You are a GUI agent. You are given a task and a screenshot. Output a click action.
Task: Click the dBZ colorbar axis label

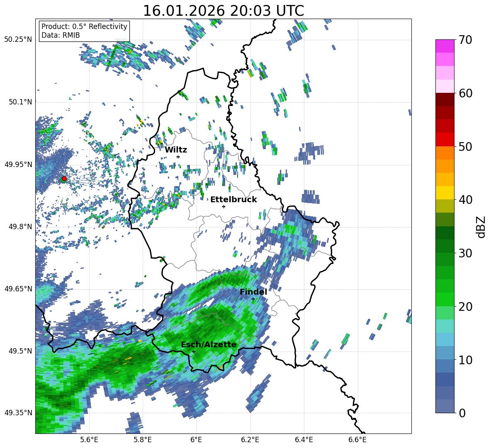coord(481,227)
